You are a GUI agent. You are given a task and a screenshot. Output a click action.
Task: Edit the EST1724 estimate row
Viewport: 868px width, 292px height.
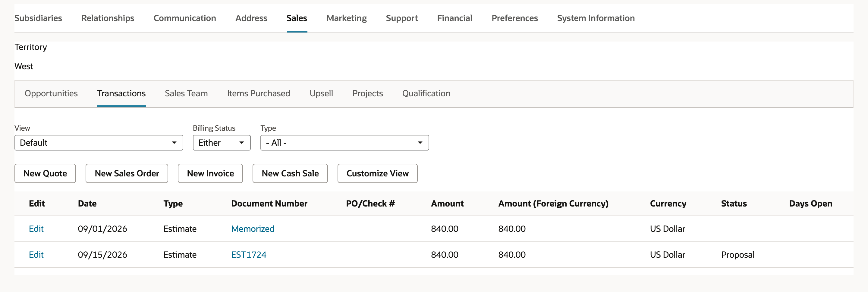click(x=36, y=255)
